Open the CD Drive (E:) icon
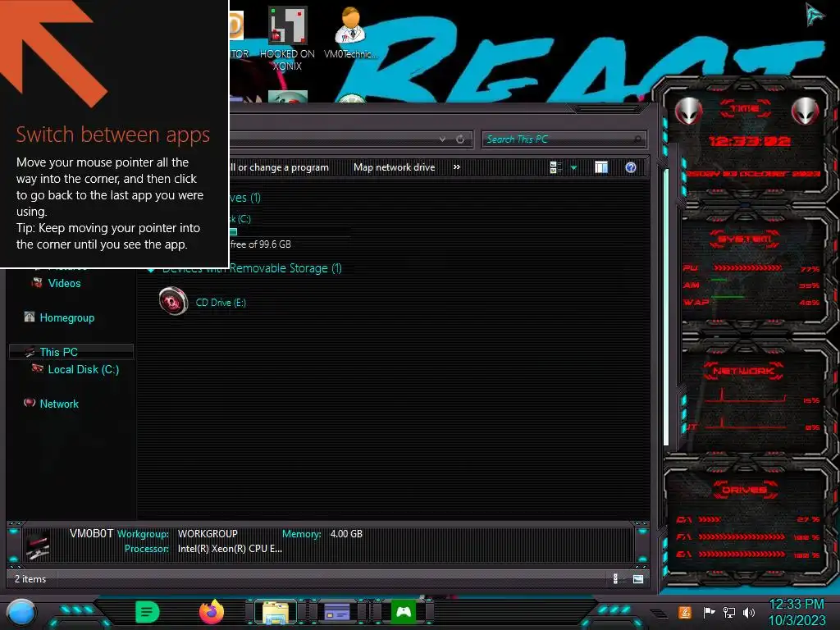840x630 pixels. (x=173, y=301)
